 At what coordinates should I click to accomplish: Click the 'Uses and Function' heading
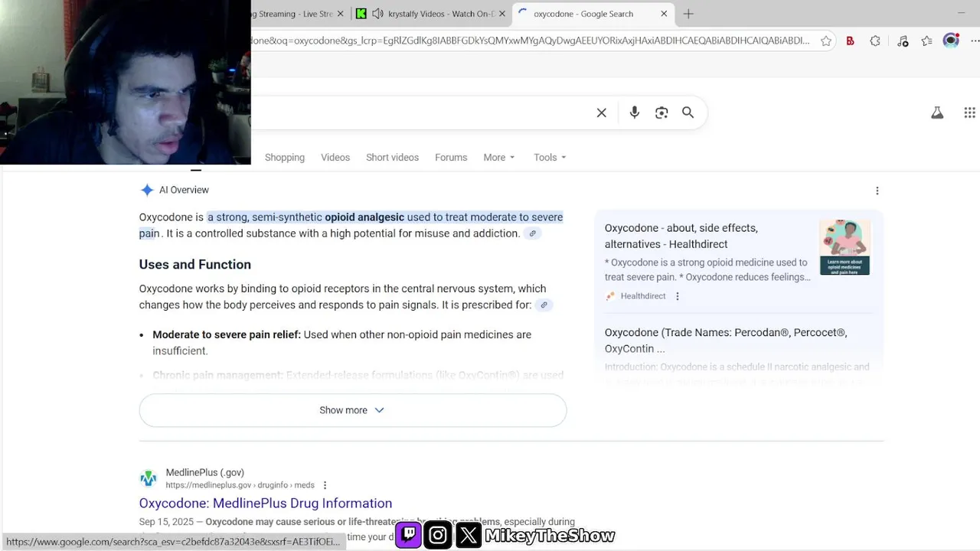[195, 265]
